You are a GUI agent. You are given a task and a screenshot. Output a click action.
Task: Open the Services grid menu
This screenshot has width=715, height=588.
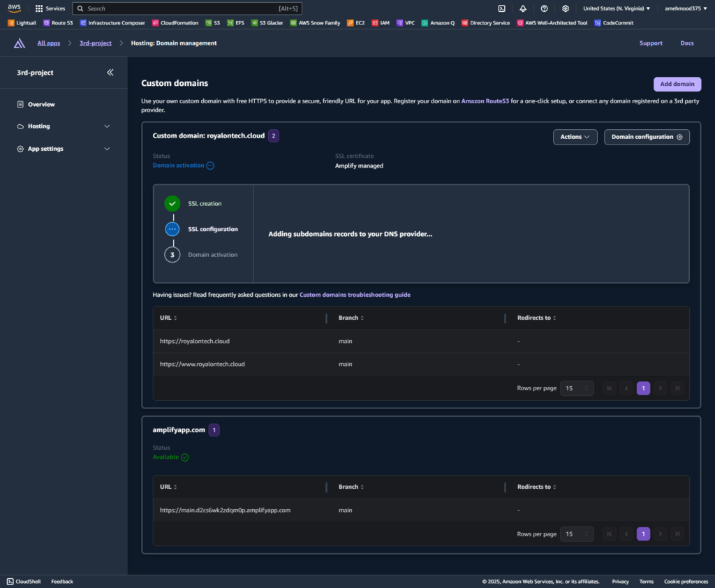pyautogui.click(x=50, y=8)
